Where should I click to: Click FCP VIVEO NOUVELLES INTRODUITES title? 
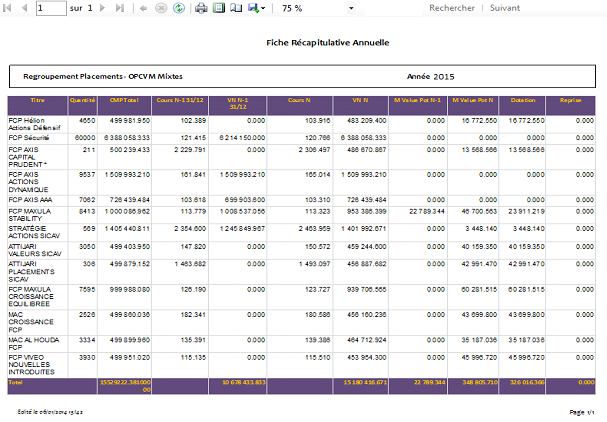click(31, 365)
